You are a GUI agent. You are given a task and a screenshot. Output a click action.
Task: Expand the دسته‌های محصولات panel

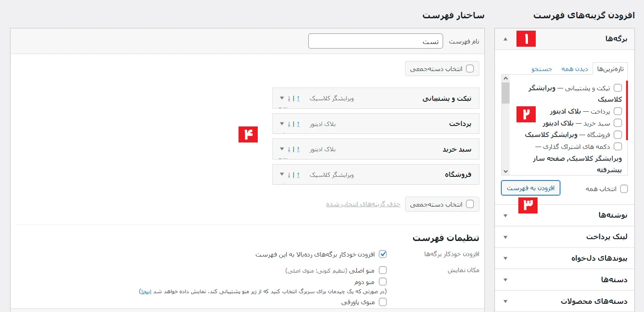505,301
